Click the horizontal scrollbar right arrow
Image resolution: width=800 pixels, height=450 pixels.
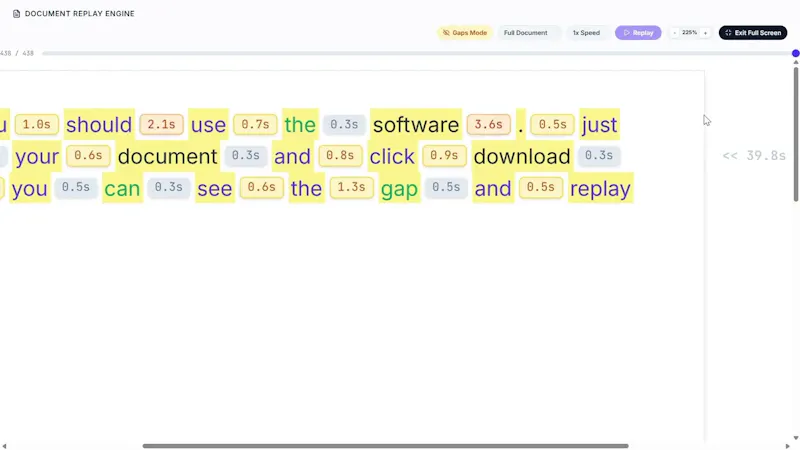click(x=787, y=446)
